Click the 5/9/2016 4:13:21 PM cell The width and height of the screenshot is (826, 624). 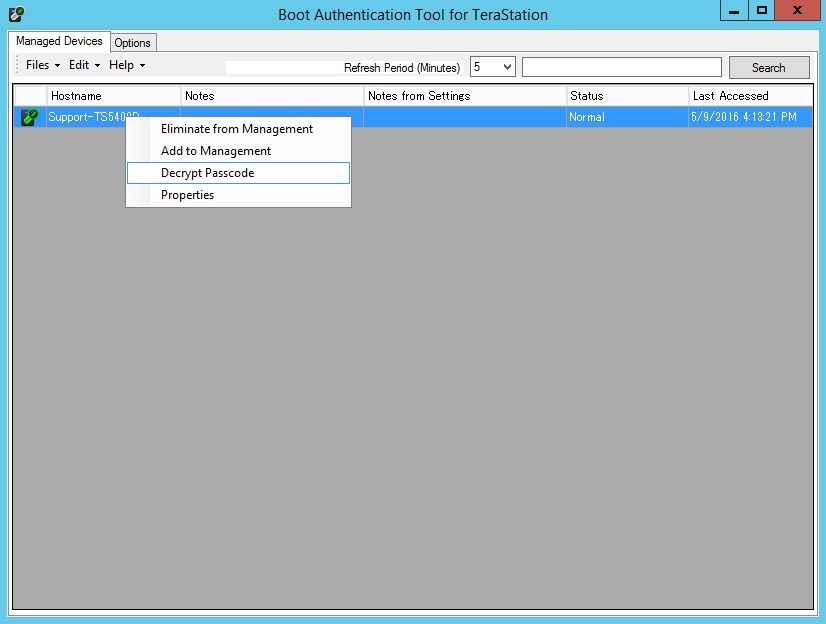[x=751, y=117]
